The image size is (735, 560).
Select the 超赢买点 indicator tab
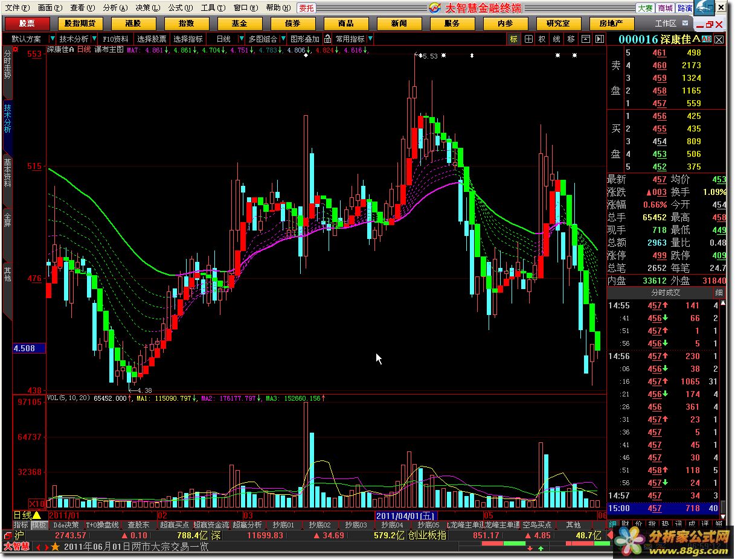[x=175, y=525]
